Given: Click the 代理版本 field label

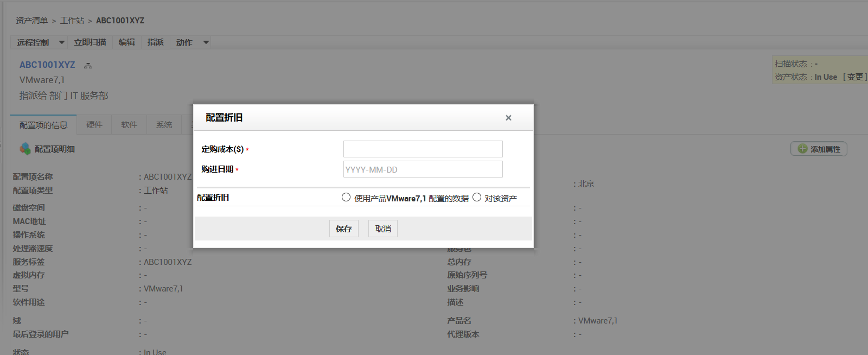Looking at the screenshot, I should coord(463,334).
